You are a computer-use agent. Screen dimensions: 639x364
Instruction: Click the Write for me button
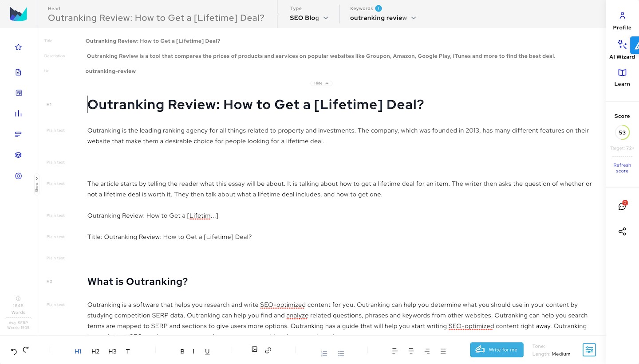click(497, 350)
